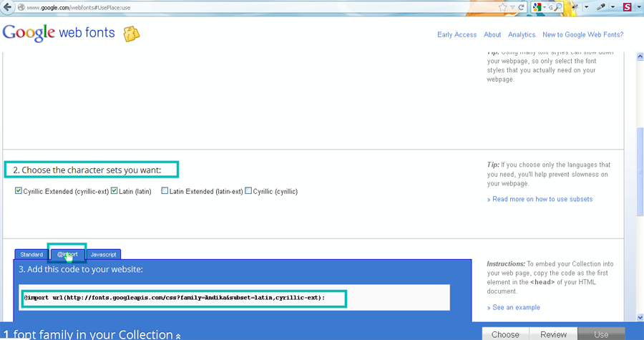Screen dimensions: 644x340
Task: Enable Latin Extended (latin-ext) checkbox
Action: click(x=165, y=191)
